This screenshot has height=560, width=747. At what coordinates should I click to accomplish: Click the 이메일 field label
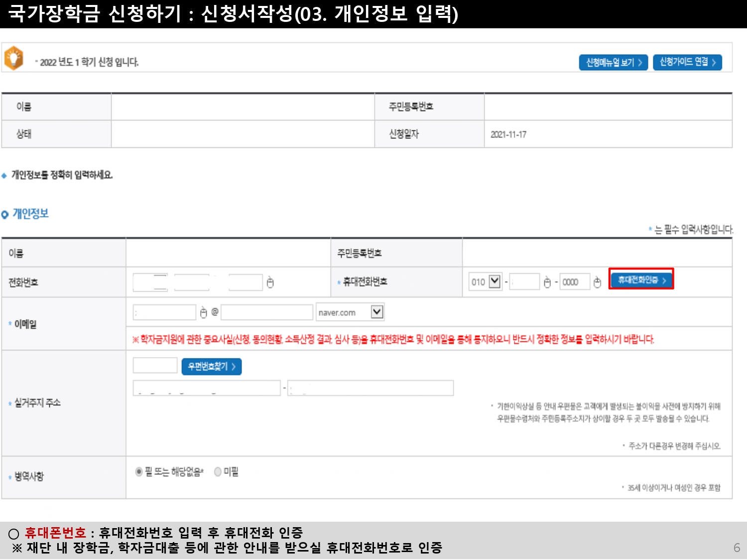(x=25, y=324)
